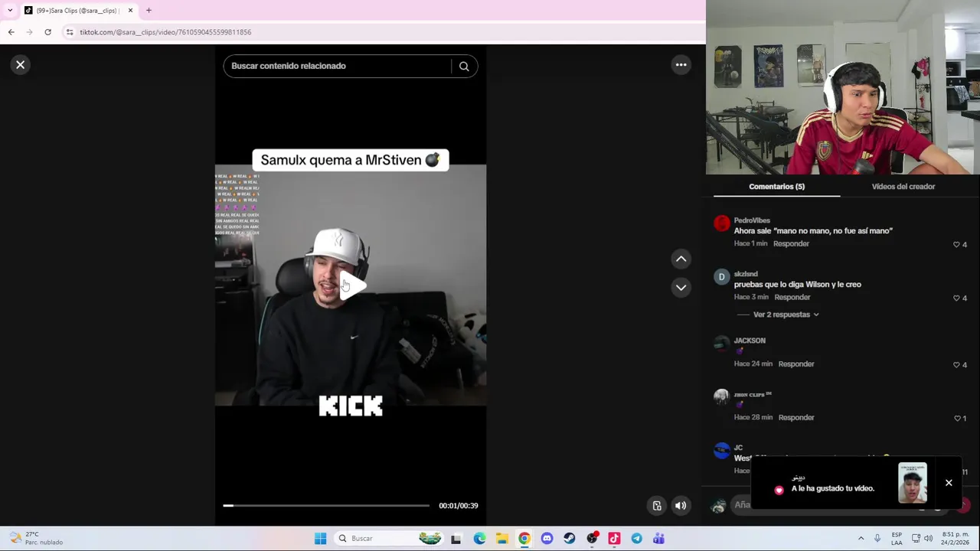980x551 pixels.
Task: Open Task View from the taskbar
Action: click(456, 539)
